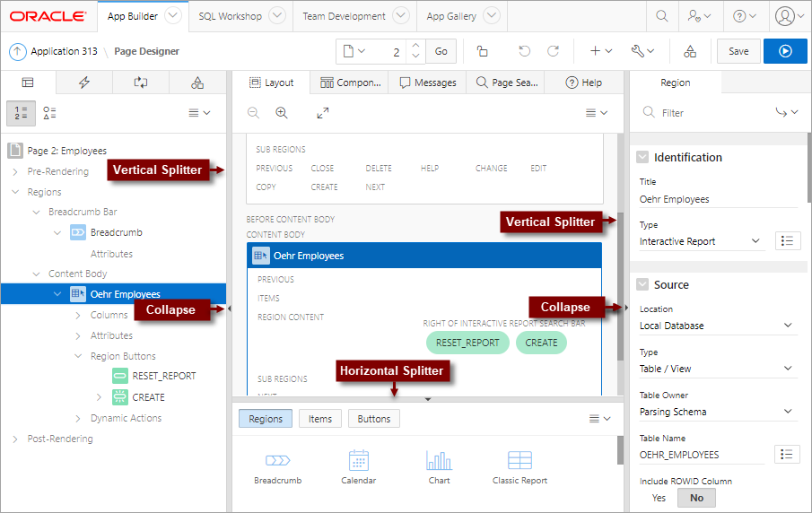The width and height of the screenshot is (812, 513).
Task: Show the Regions gallery
Action: pos(266,419)
